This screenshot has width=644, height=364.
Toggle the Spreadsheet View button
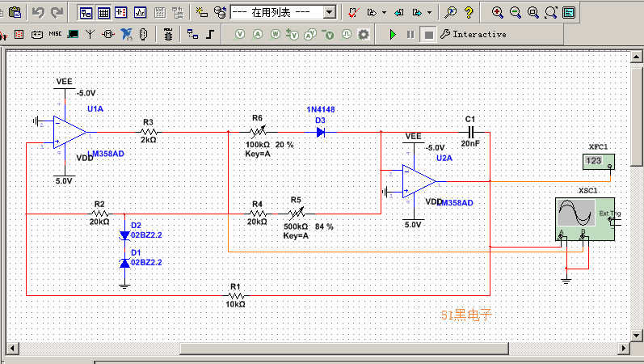pos(103,13)
